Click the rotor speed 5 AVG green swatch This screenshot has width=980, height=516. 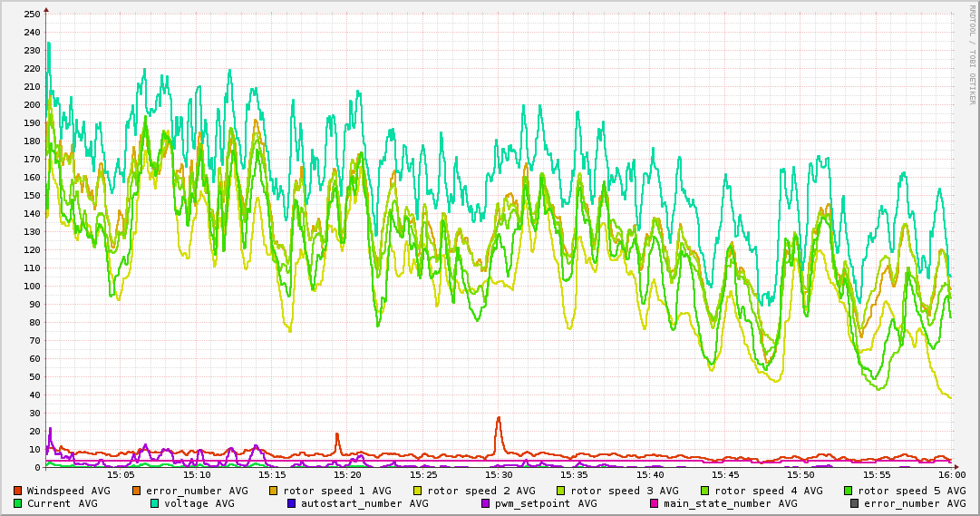849,491
